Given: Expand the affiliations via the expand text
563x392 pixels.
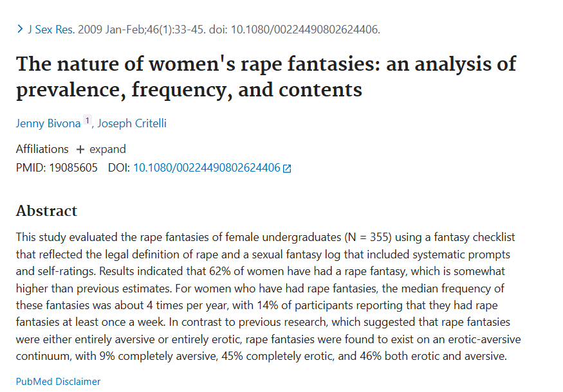Looking at the screenshot, I should [x=107, y=149].
